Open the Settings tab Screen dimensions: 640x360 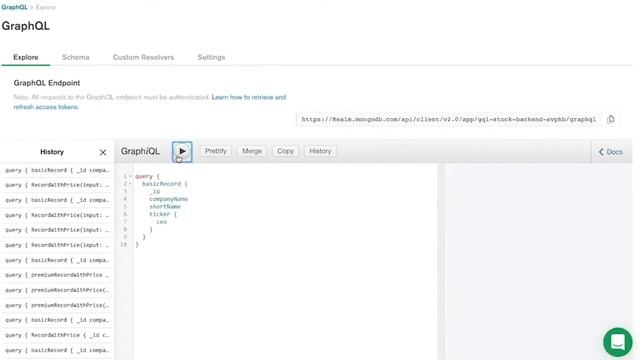click(211, 57)
